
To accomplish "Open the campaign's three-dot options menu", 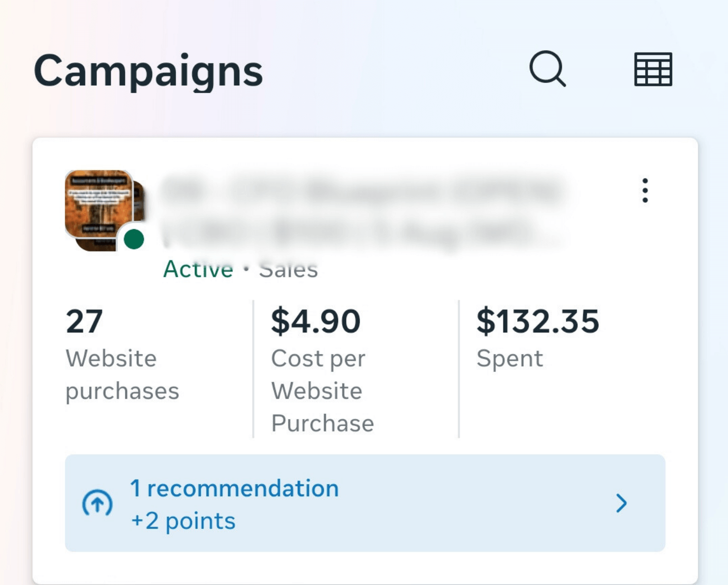I will tap(645, 190).
